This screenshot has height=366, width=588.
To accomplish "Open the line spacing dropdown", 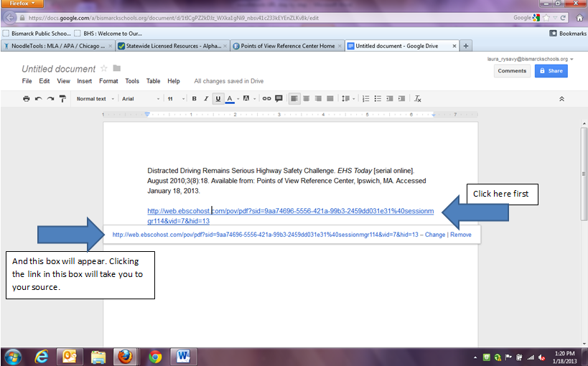I will coord(348,98).
